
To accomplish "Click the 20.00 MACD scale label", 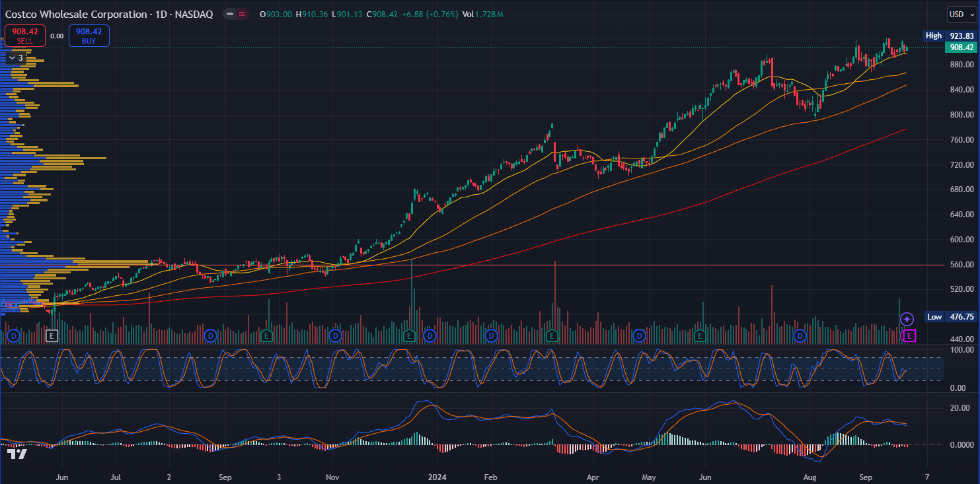I will (960, 408).
